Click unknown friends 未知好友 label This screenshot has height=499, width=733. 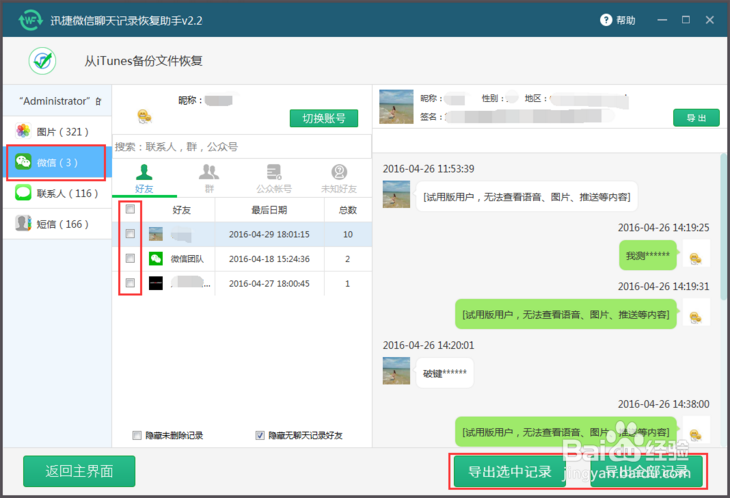point(339,188)
